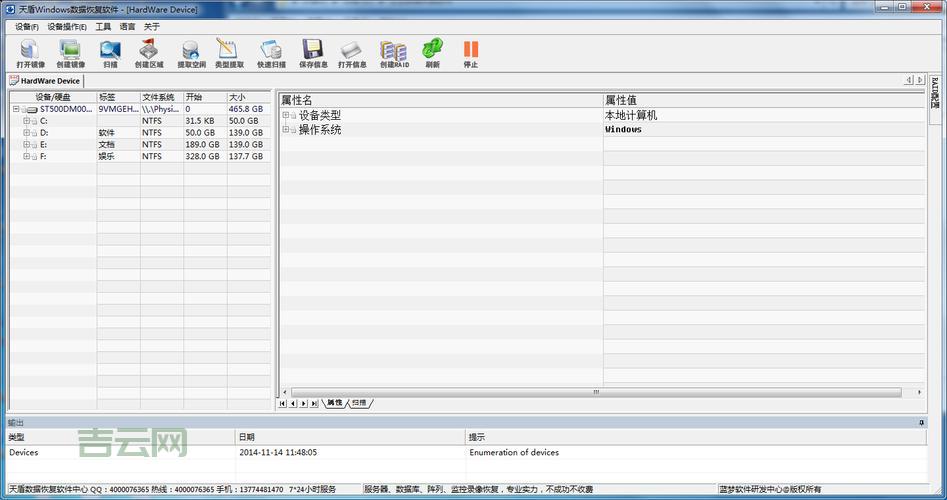Select the 2014-11-14 11:48:05 date cell

click(x=278, y=452)
